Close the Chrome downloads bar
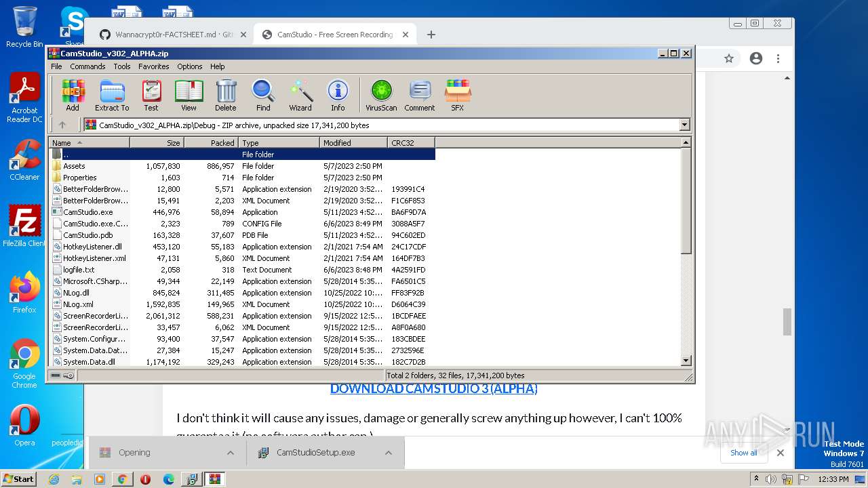Viewport: 868px width, 488px height. coord(780,453)
